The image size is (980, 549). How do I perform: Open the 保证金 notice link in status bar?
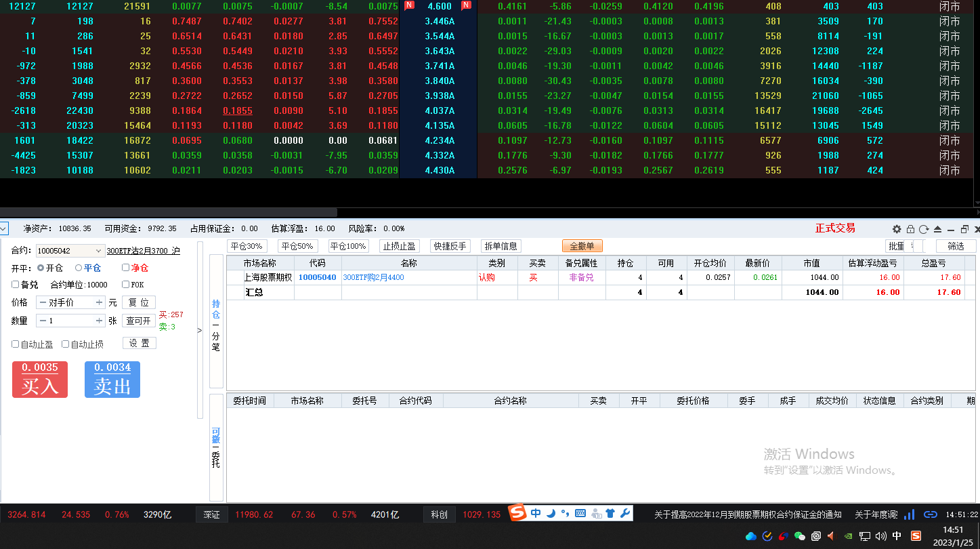tap(748, 514)
